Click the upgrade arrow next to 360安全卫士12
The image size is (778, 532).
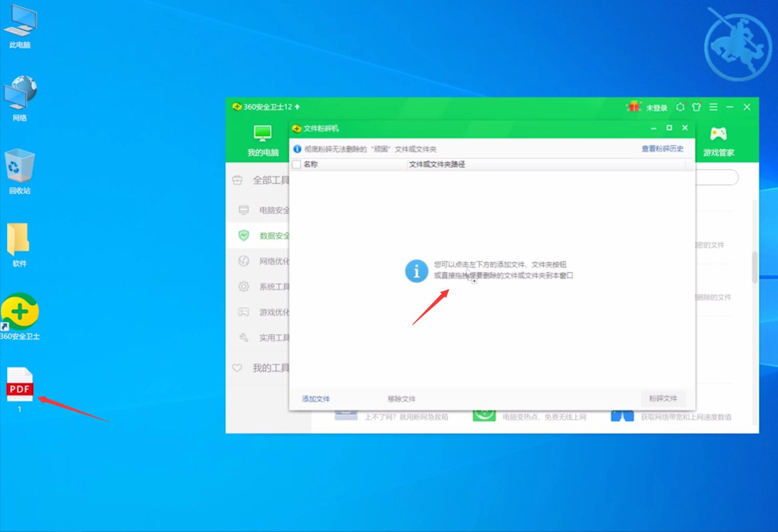coord(297,107)
